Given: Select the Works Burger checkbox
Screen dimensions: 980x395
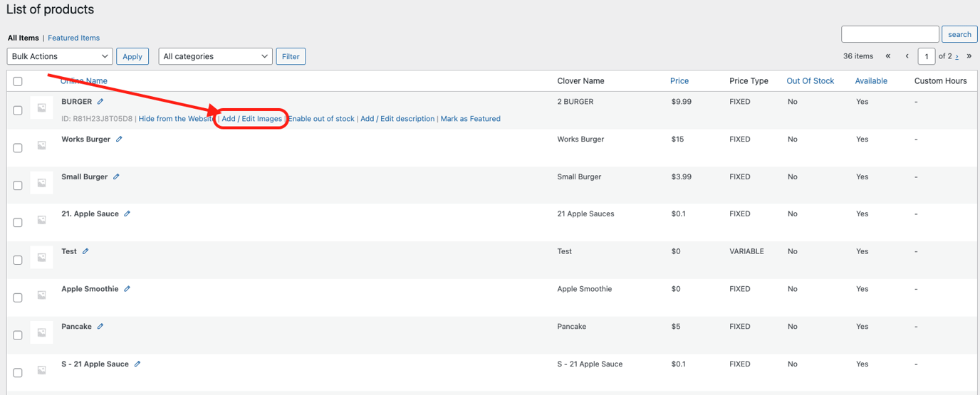Looking at the screenshot, I should 18,148.
